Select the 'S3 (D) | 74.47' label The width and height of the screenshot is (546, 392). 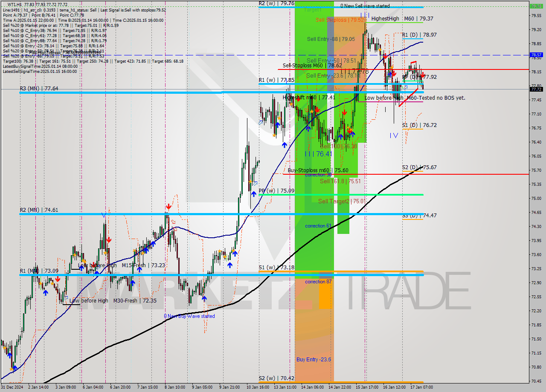(x=419, y=216)
